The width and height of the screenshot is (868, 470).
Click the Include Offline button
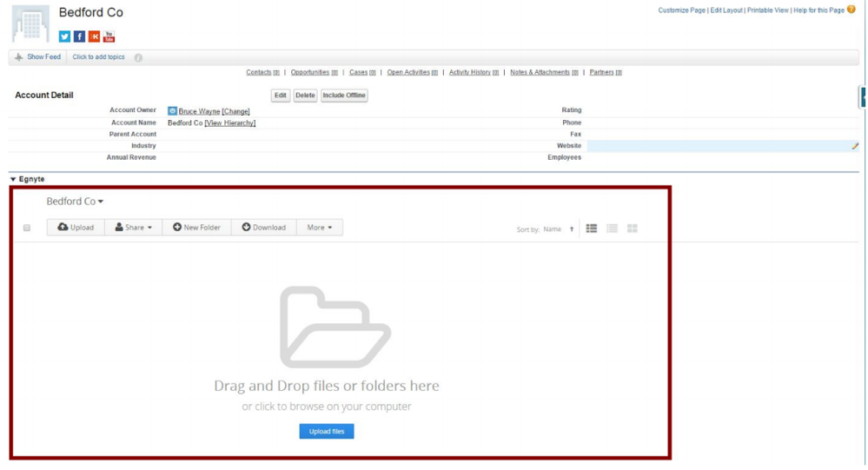tap(344, 96)
